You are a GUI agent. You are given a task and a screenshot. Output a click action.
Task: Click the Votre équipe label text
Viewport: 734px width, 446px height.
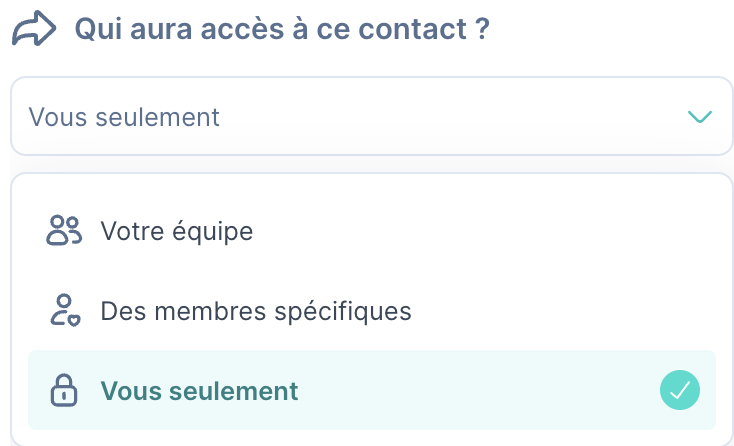click(177, 231)
